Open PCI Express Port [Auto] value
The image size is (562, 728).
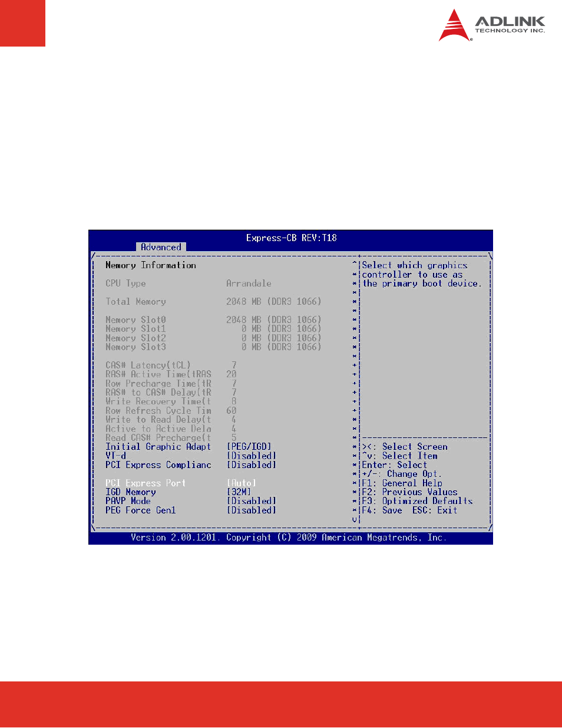[x=242, y=483]
